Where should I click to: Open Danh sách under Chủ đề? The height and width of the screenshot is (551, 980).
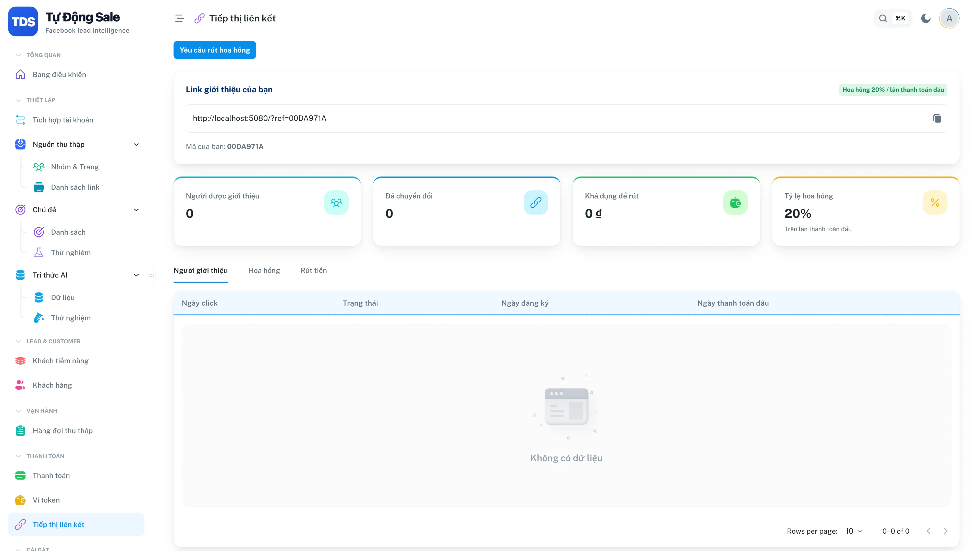(68, 232)
